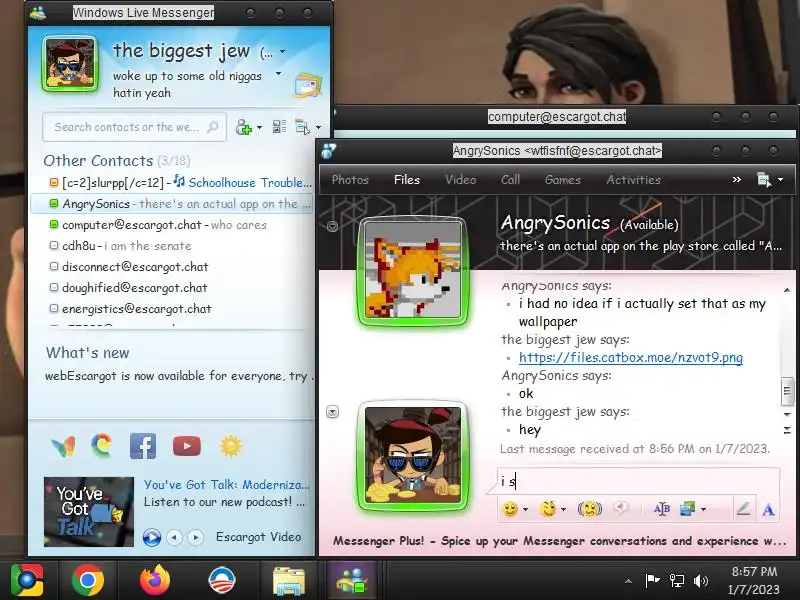Play the Escargot Video podcast
Screen dimensions: 800x600
(152, 537)
